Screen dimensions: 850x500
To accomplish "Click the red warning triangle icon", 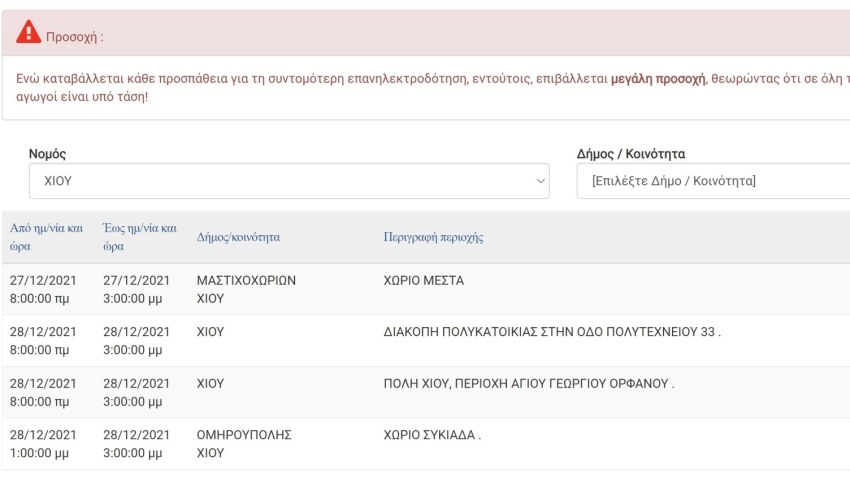I will [28, 31].
